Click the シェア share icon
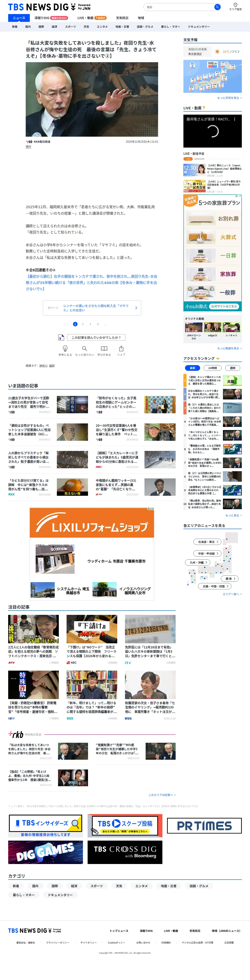 click(121, 348)
